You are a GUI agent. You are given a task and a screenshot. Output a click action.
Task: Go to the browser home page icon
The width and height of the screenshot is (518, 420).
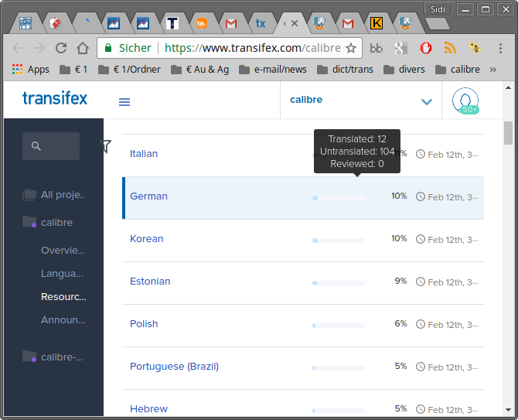click(83, 48)
